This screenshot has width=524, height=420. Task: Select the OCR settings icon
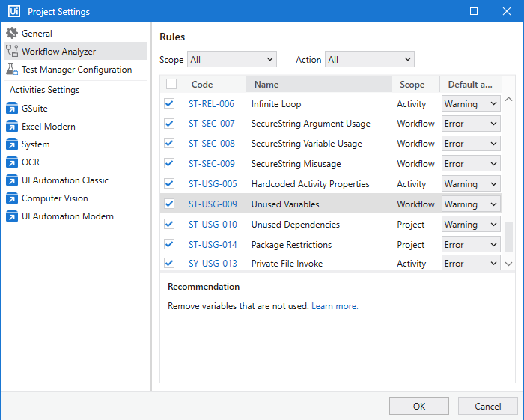pos(12,162)
